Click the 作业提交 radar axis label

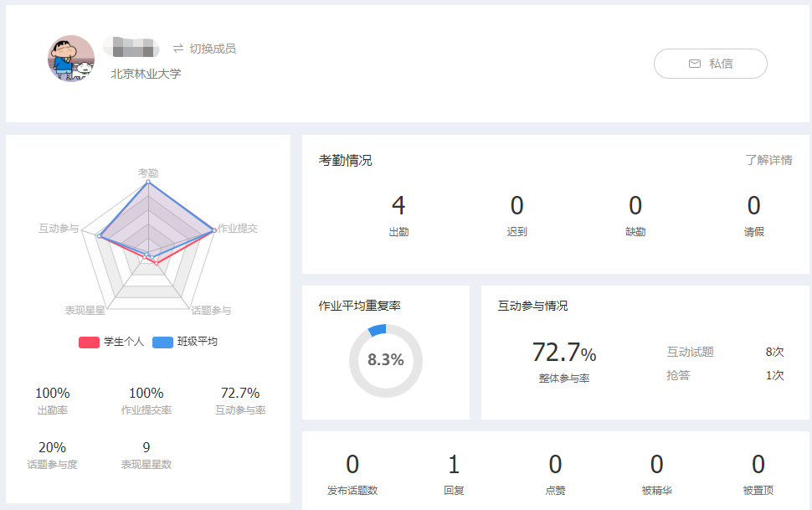coord(238,228)
